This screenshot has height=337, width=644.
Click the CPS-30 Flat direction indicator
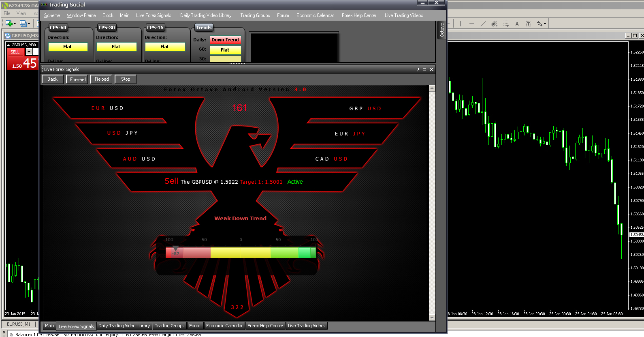point(116,47)
